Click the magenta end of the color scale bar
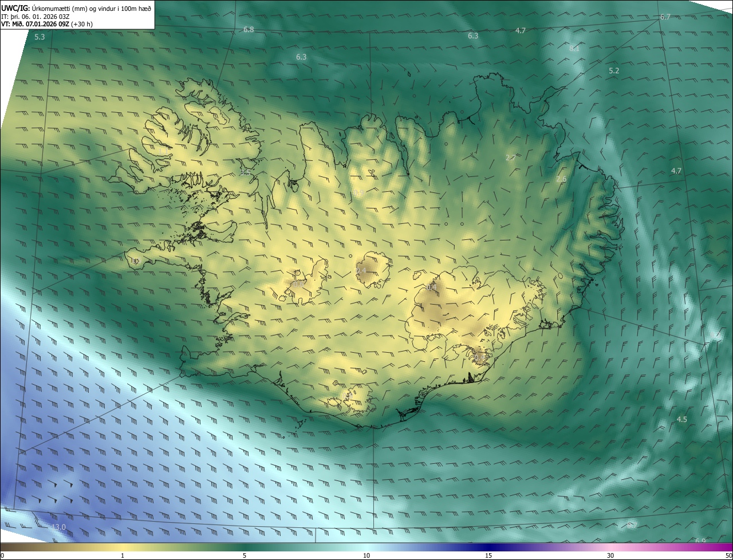Screen dimensions: 733x560 point(722,547)
